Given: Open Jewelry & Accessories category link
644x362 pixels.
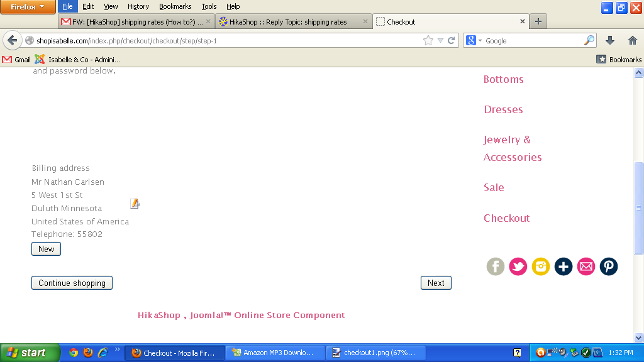Looking at the screenshot, I should [x=512, y=148].
